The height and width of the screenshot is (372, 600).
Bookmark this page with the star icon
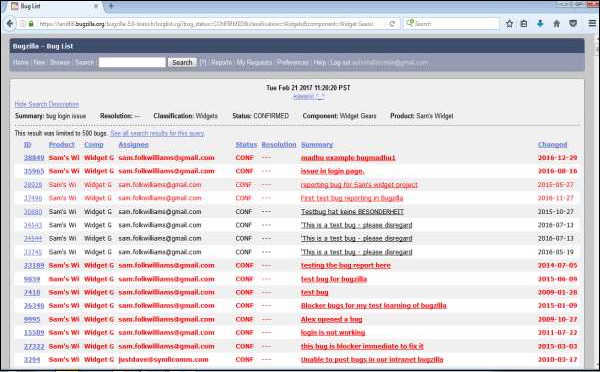point(509,24)
